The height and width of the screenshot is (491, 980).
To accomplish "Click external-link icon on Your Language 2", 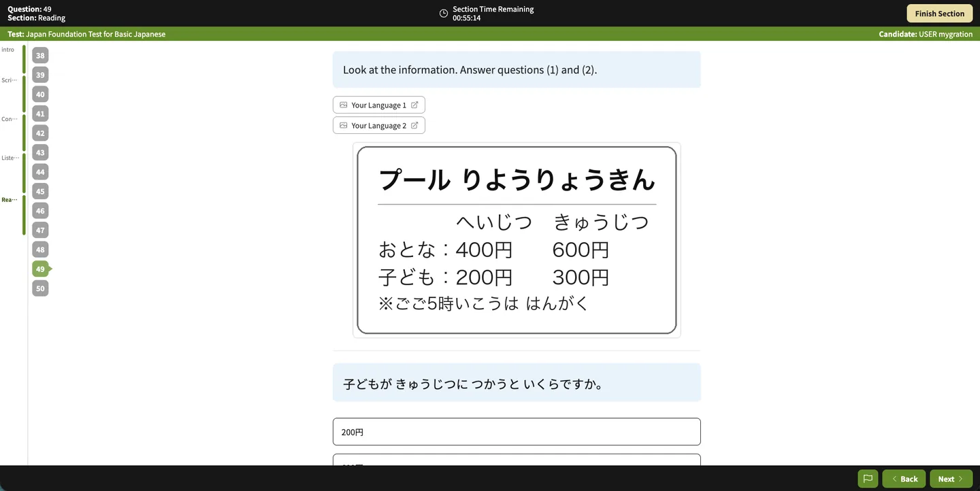I will (x=414, y=125).
